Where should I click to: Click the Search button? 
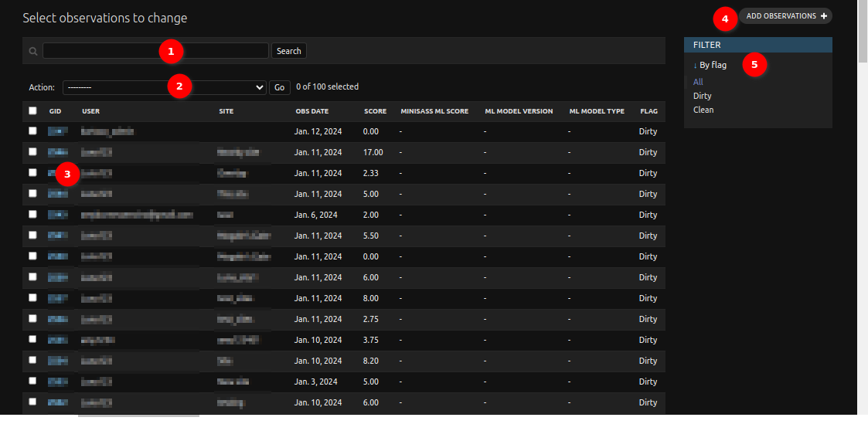click(x=289, y=51)
